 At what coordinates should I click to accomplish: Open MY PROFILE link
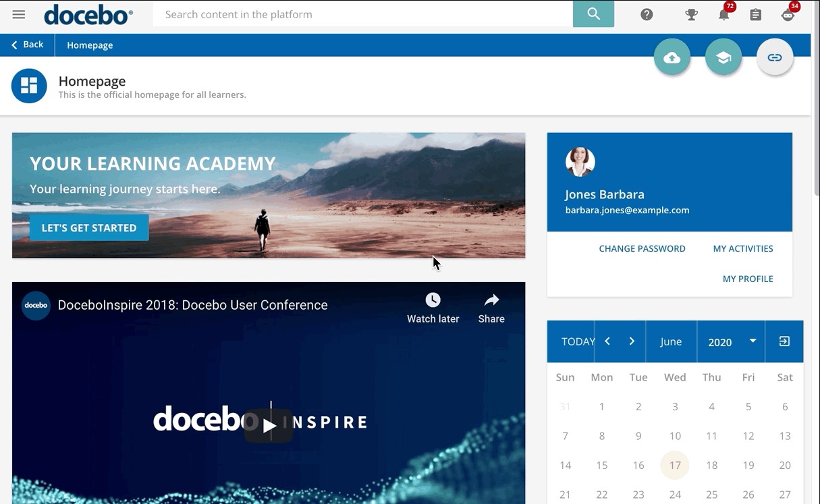[748, 279]
